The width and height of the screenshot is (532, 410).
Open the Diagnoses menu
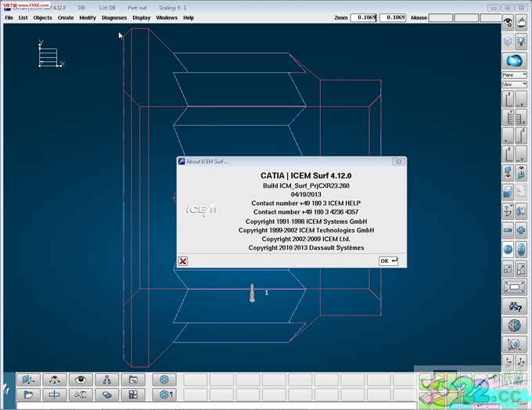tap(114, 17)
